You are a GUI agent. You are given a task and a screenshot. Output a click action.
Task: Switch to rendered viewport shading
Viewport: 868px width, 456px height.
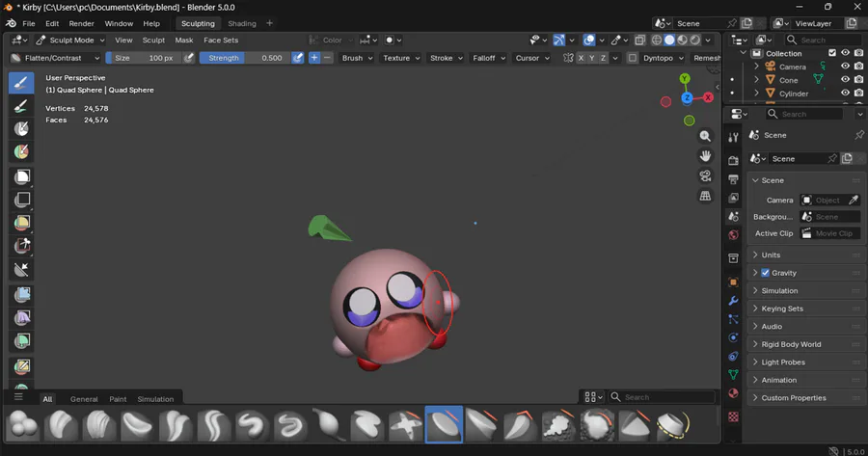point(695,40)
